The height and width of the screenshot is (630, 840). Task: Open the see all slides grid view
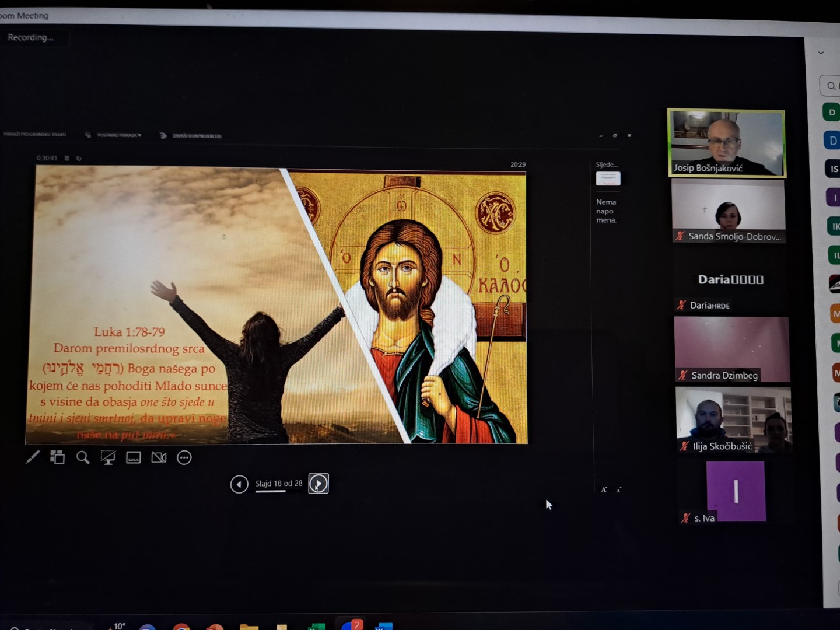click(x=58, y=457)
